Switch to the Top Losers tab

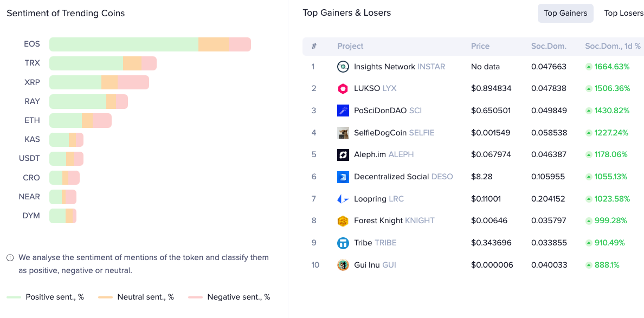(623, 13)
